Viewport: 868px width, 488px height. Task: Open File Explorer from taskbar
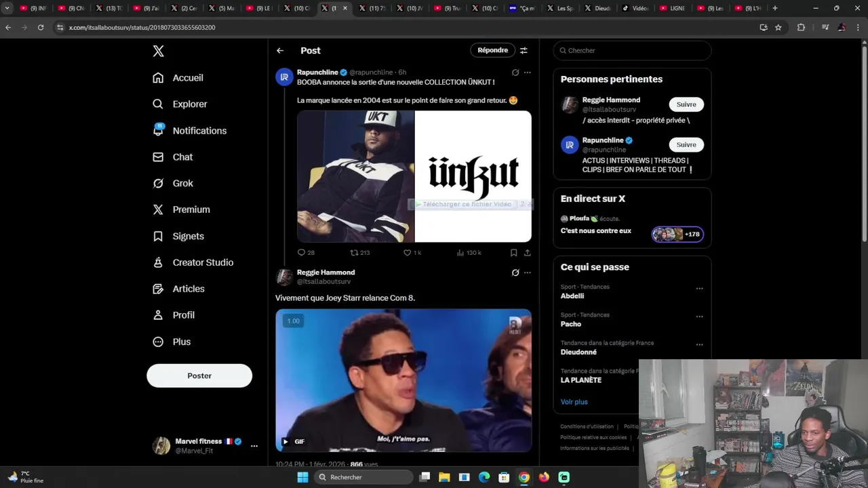click(x=444, y=477)
